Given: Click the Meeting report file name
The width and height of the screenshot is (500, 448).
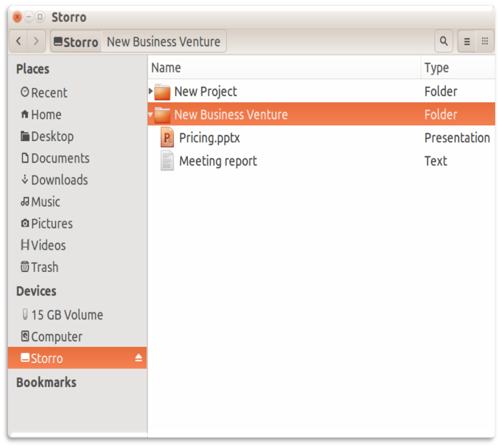Looking at the screenshot, I should (218, 161).
